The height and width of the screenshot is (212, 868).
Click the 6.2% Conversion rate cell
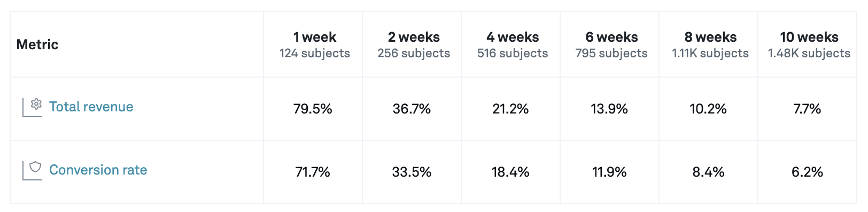(807, 172)
